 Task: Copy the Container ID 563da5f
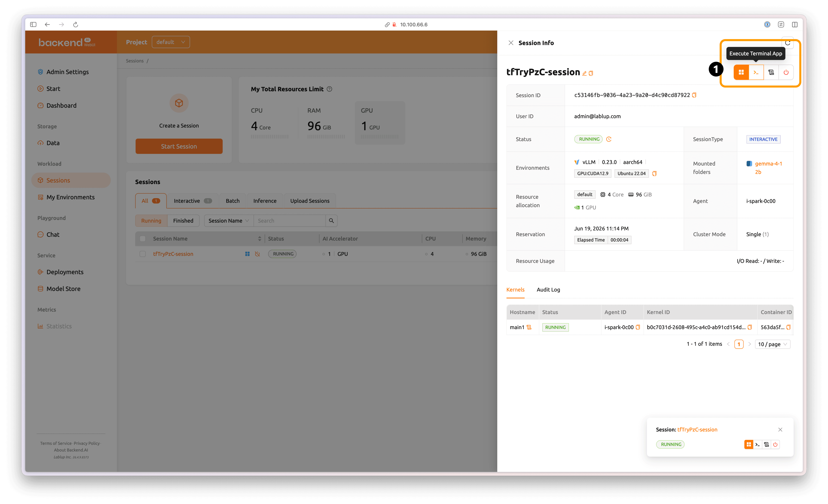coord(788,327)
